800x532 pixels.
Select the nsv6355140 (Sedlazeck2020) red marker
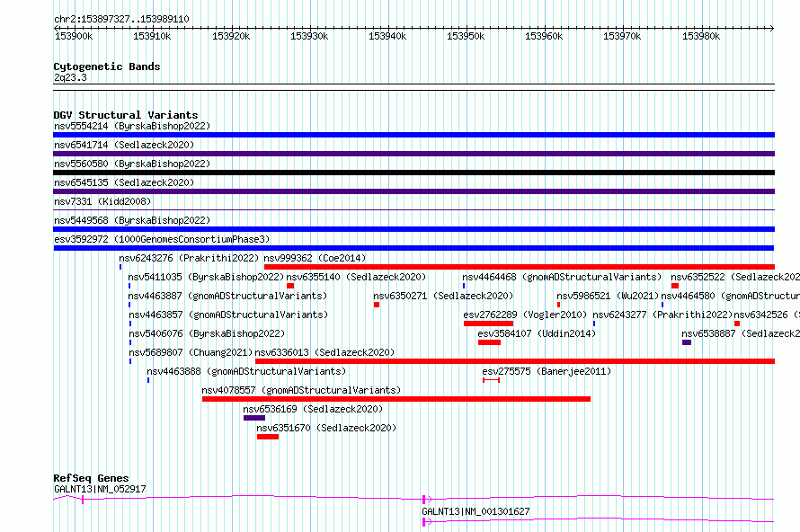(x=290, y=286)
